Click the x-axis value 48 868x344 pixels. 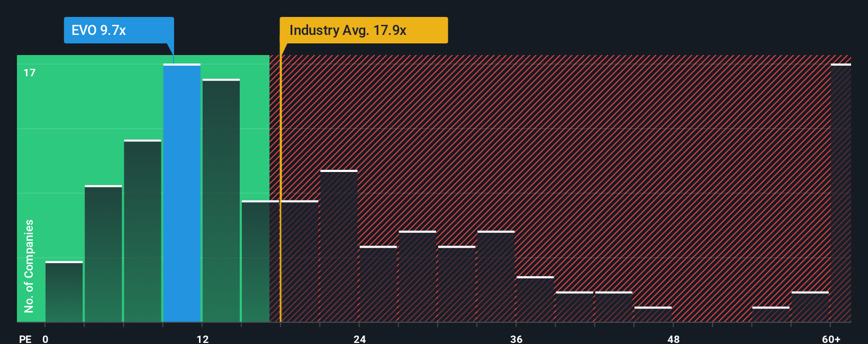coord(673,339)
